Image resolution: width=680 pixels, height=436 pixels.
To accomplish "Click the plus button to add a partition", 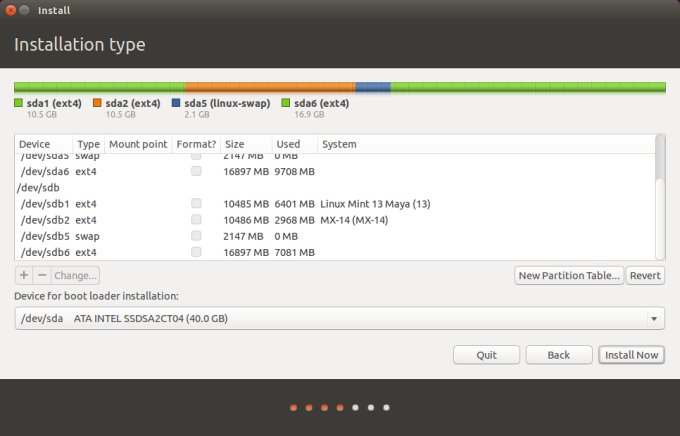I will point(24,275).
